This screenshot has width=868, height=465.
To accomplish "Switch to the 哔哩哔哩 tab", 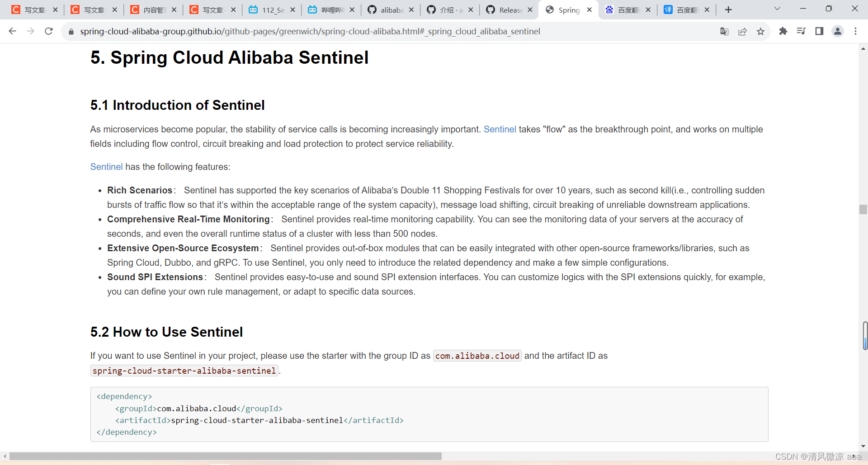I will pyautogui.click(x=332, y=10).
